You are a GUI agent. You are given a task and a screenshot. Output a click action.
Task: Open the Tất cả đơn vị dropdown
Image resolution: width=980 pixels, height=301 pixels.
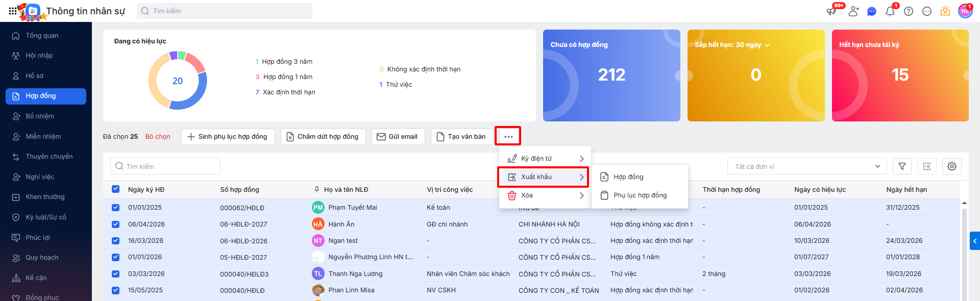click(807, 166)
